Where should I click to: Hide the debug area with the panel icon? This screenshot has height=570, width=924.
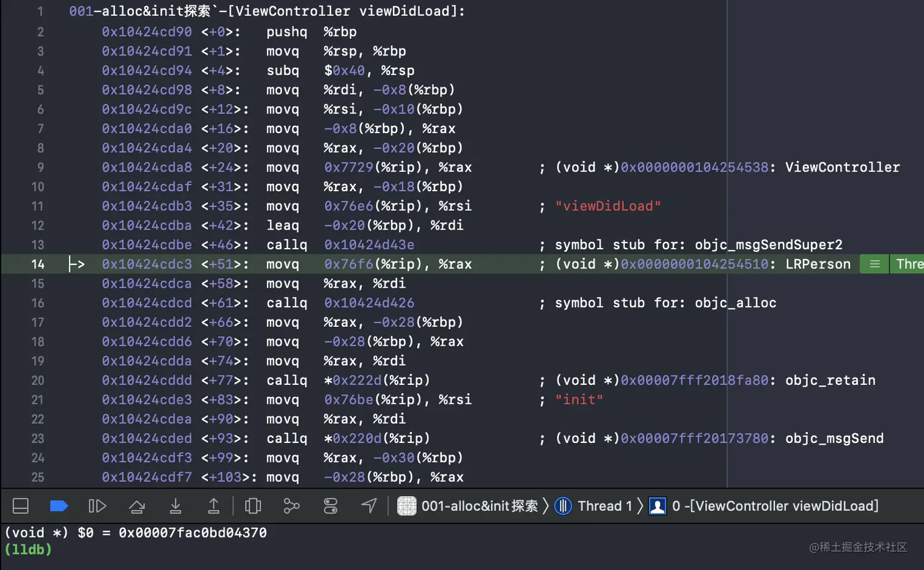[x=21, y=506]
